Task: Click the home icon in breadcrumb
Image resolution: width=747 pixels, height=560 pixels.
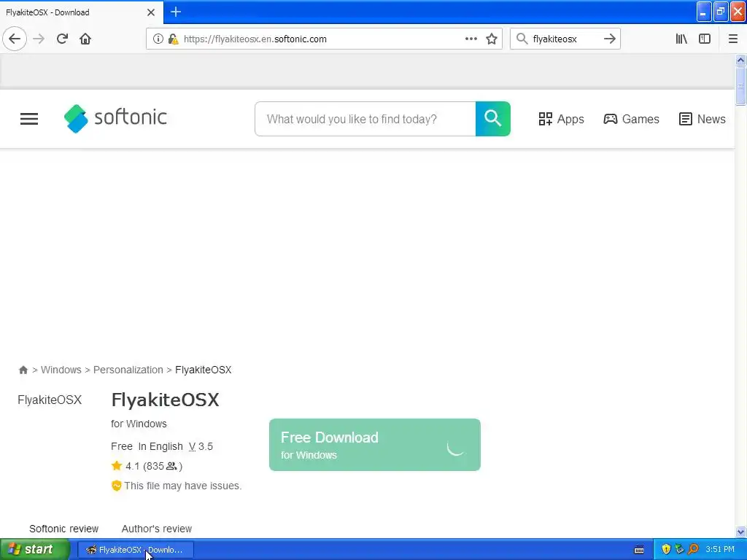Action: (x=23, y=370)
